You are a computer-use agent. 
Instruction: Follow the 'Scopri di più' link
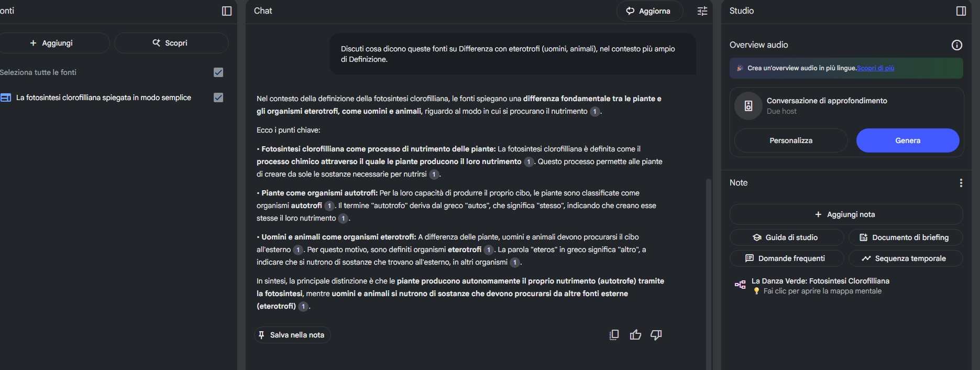875,68
